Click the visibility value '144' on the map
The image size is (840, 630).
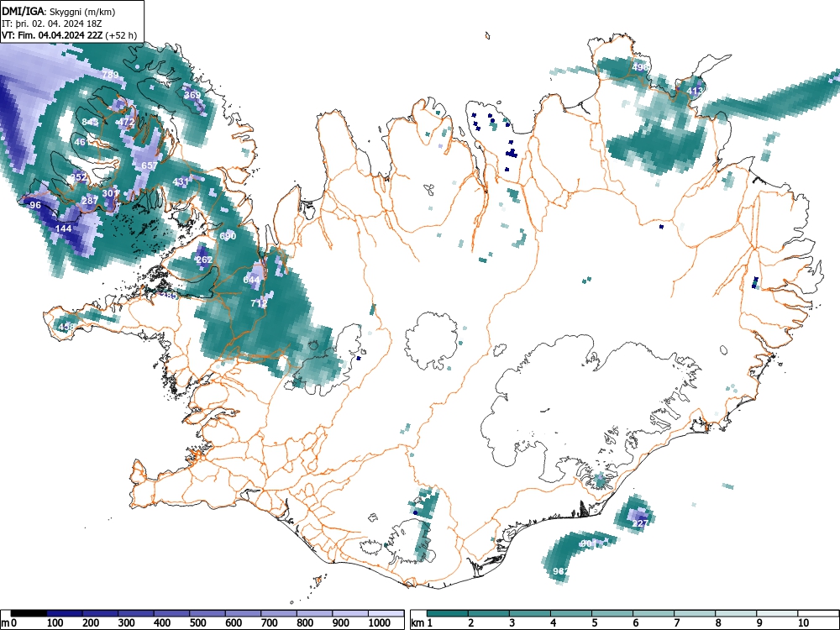click(64, 228)
